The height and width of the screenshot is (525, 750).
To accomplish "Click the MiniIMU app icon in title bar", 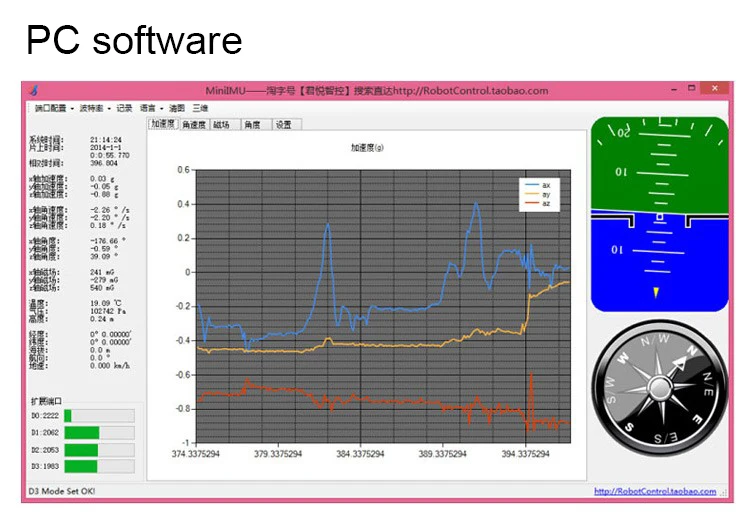I will [33, 90].
